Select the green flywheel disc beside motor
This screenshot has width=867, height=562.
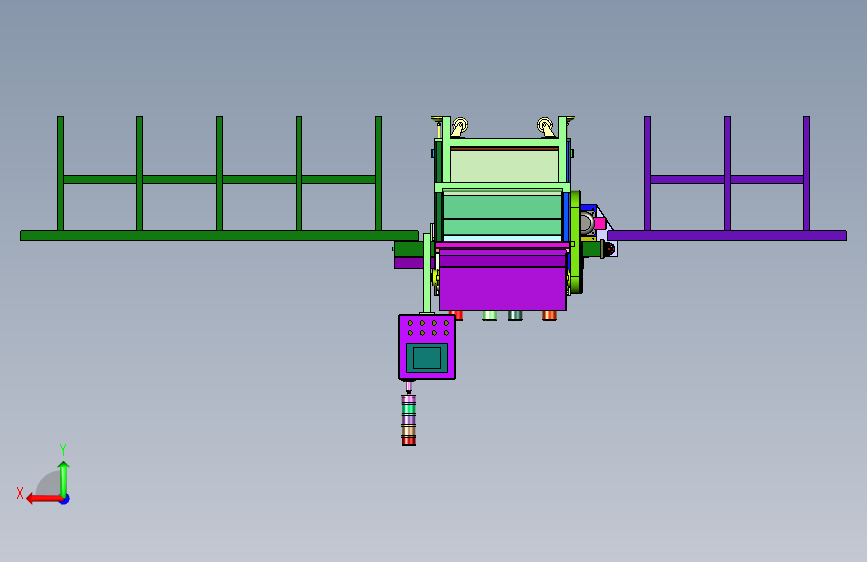pyautogui.click(x=576, y=241)
